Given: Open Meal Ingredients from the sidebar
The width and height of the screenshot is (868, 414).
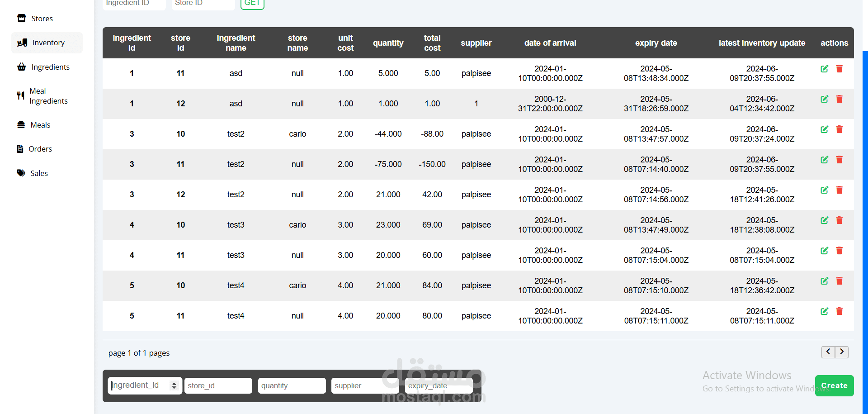Looking at the screenshot, I should (x=47, y=96).
